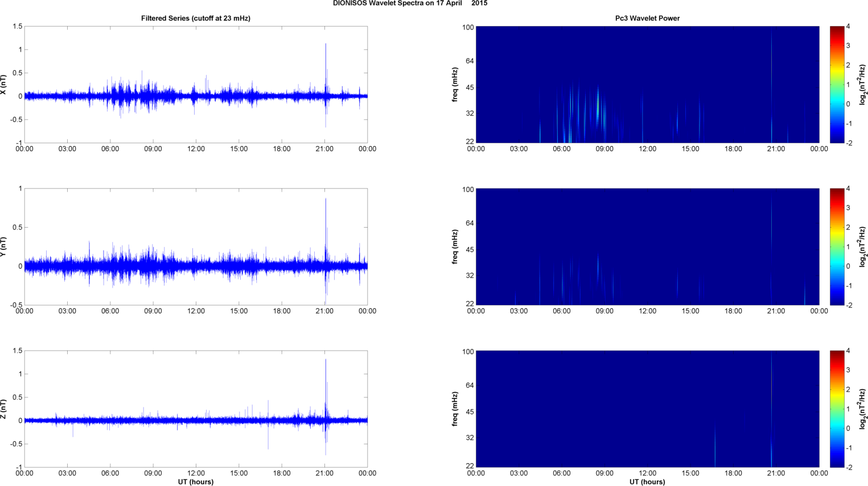Viewport: 868px width, 486px height.
Task: Click the UT (hours) label under bottom spectrogram
Action: click(647, 481)
